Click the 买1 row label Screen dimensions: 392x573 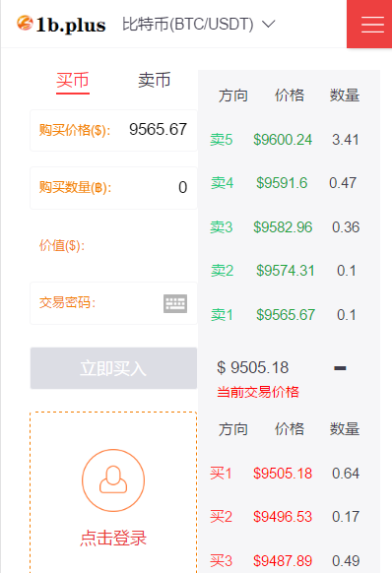pos(221,474)
